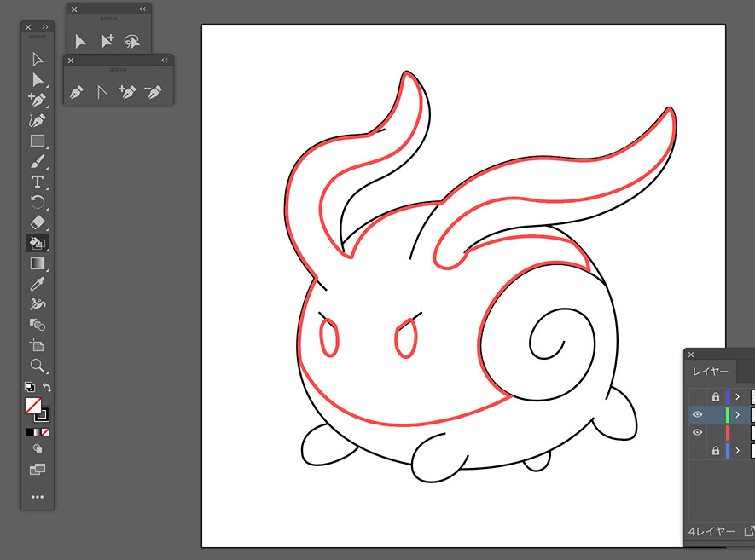Pick Add Anchor Point in floating pen panel
This screenshot has width=755, height=560.
coord(127,91)
